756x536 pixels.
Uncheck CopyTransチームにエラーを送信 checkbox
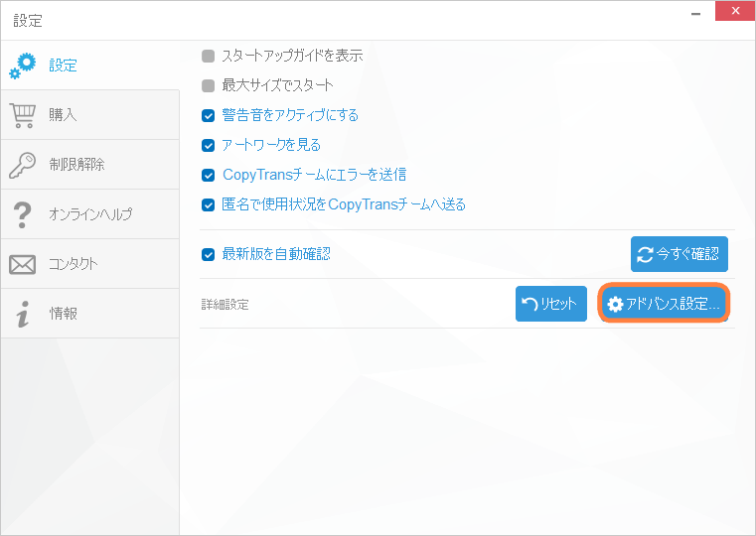click(209, 176)
